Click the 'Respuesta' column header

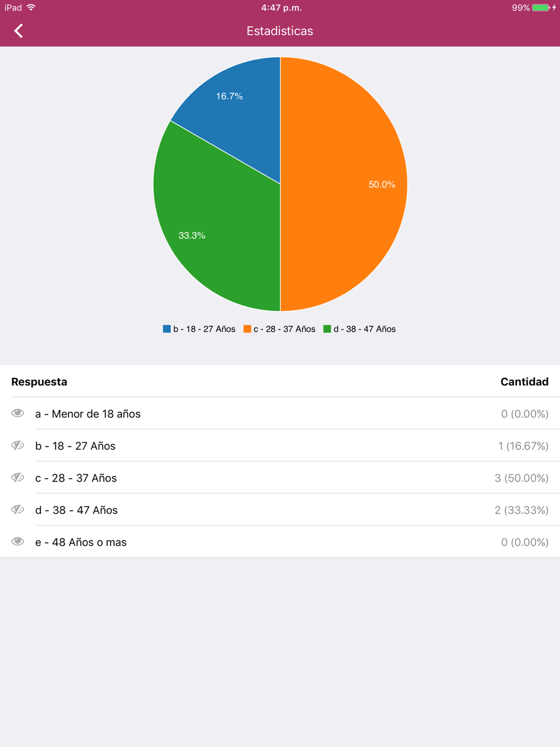39,382
